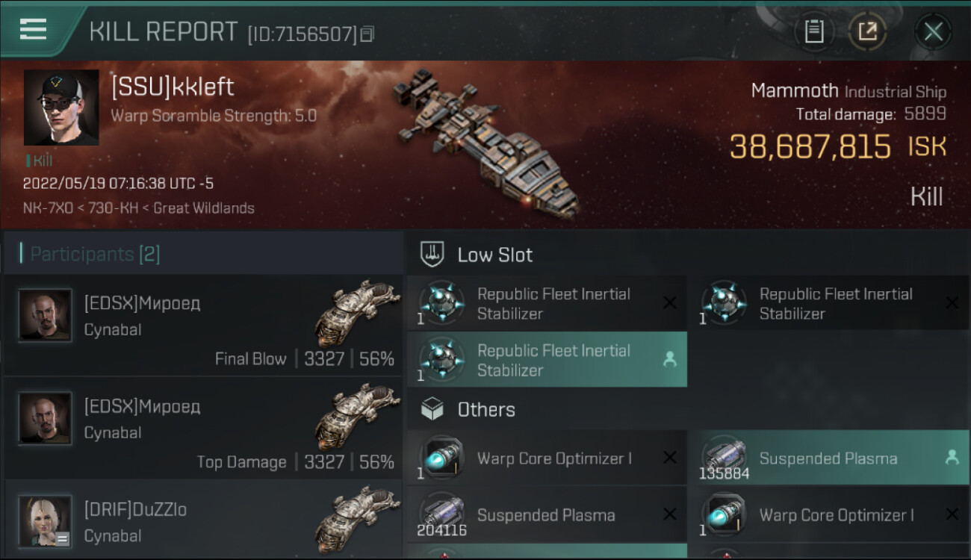Open kkleft's pilot portrait
The image size is (971, 560).
61,108
